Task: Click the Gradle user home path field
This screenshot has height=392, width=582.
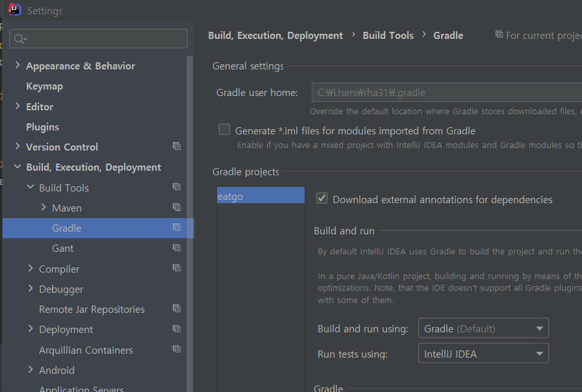Action: tap(447, 92)
